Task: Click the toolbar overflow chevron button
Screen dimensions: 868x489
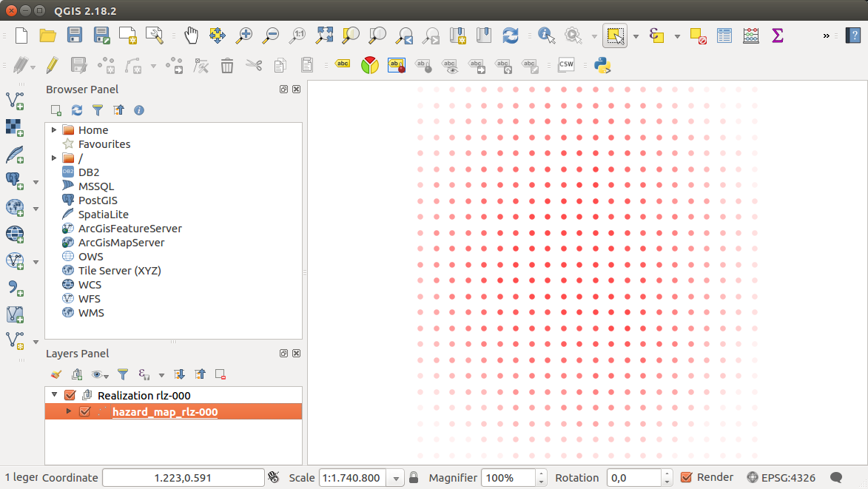Action: click(x=827, y=35)
